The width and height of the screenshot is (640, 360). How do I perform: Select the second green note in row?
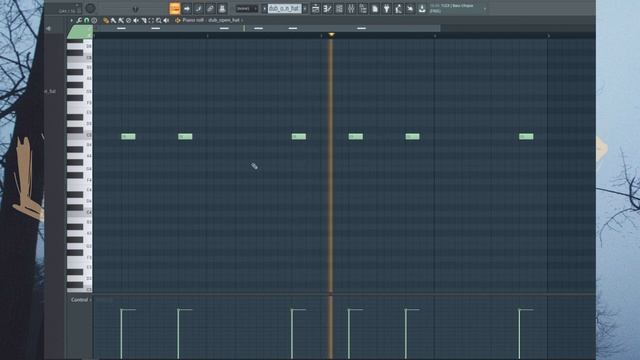click(x=185, y=136)
